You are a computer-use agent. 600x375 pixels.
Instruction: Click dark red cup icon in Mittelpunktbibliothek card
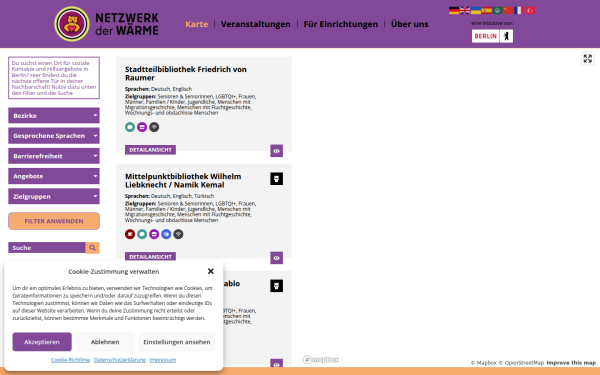click(x=130, y=234)
